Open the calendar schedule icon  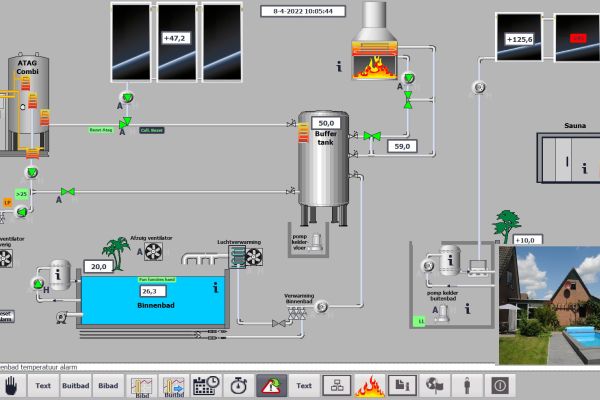click(206, 385)
